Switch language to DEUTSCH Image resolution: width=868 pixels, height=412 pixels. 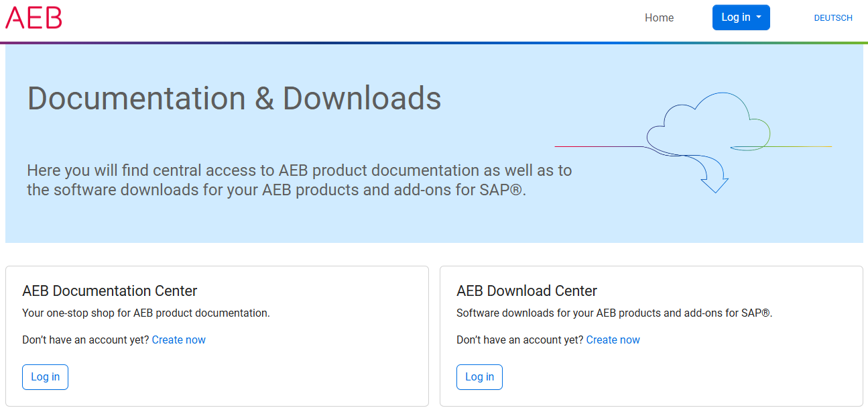[833, 18]
